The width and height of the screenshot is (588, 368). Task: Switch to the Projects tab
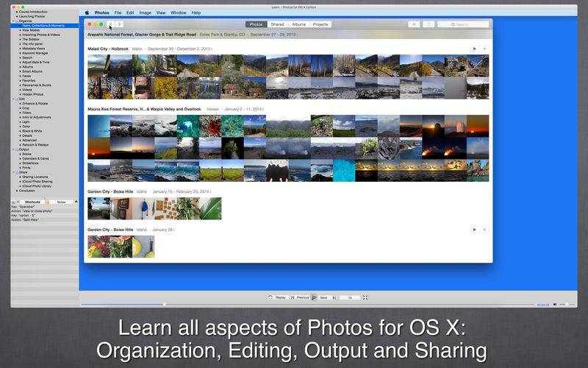point(320,24)
